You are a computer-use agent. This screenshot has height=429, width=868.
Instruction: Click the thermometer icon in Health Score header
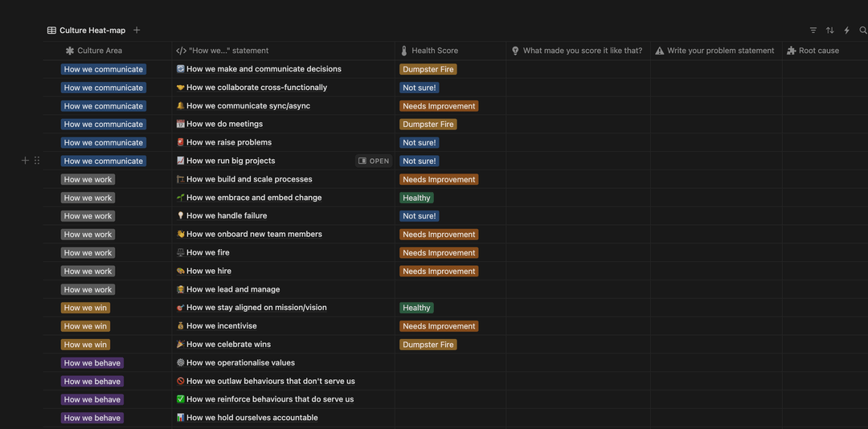pos(404,51)
